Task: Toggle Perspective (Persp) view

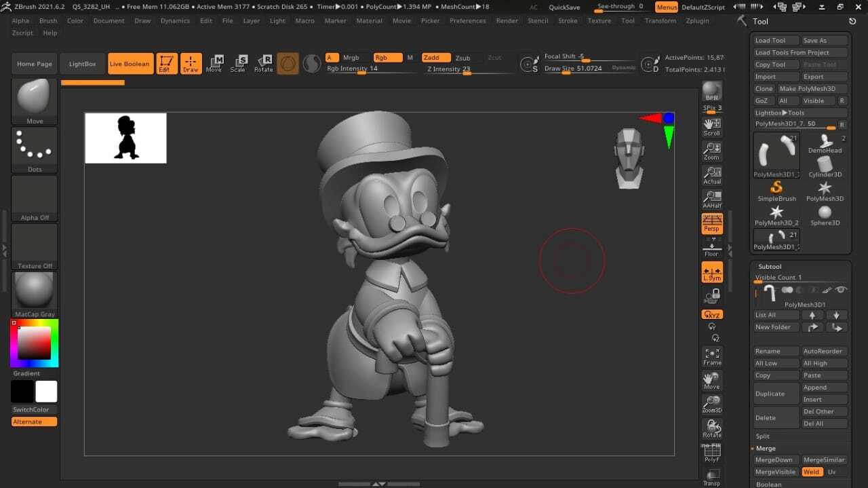Action: click(712, 223)
